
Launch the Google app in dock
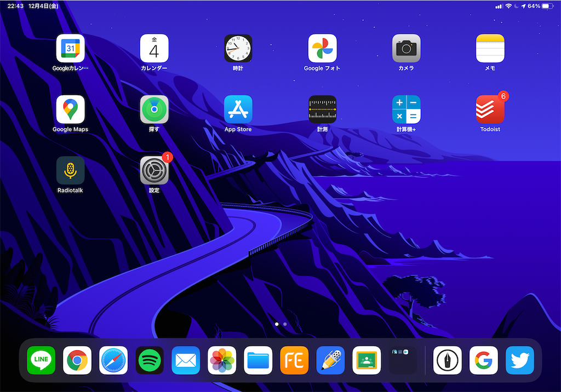[484, 361]
